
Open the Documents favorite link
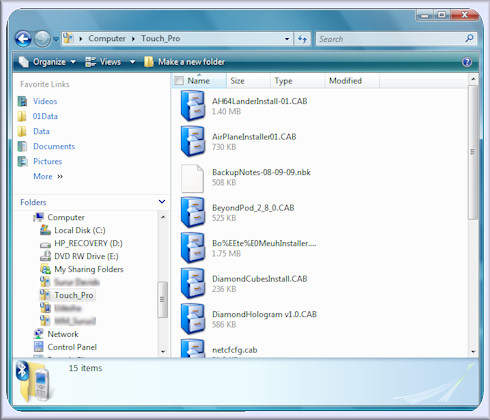(x=54, y=146)
